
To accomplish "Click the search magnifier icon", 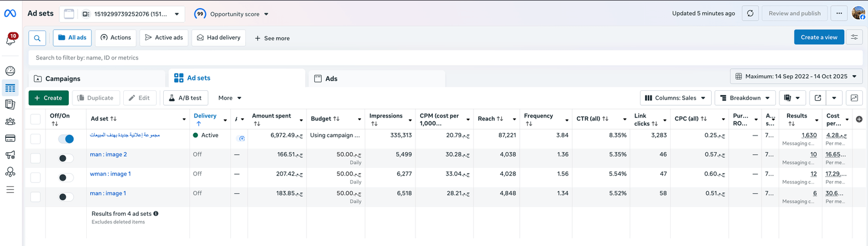I will coord(37,38).
